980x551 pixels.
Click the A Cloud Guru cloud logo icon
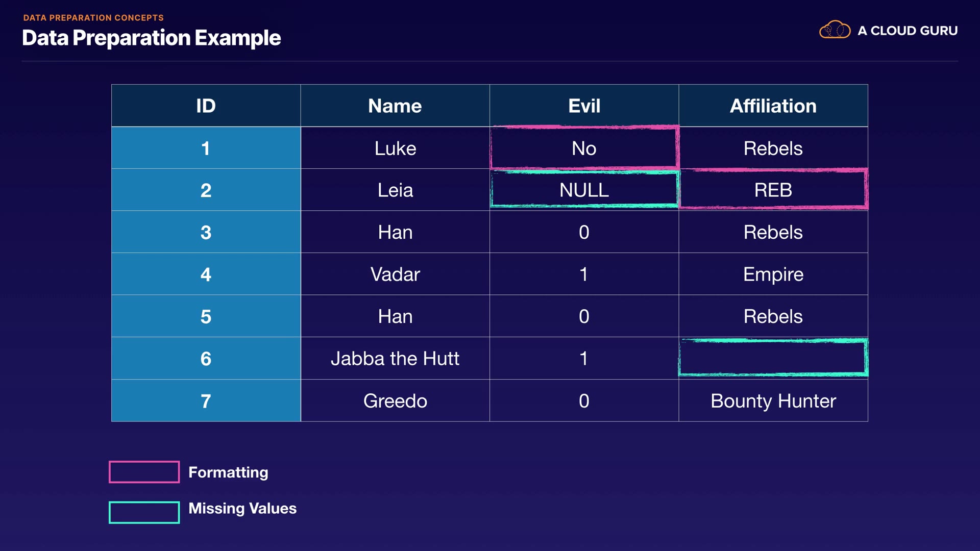(x=835, y=30)
